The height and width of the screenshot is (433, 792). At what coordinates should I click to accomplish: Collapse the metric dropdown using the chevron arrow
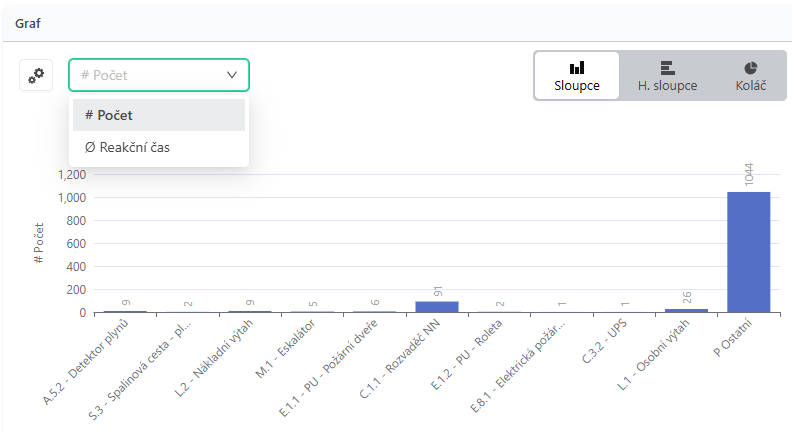[232, 75]
